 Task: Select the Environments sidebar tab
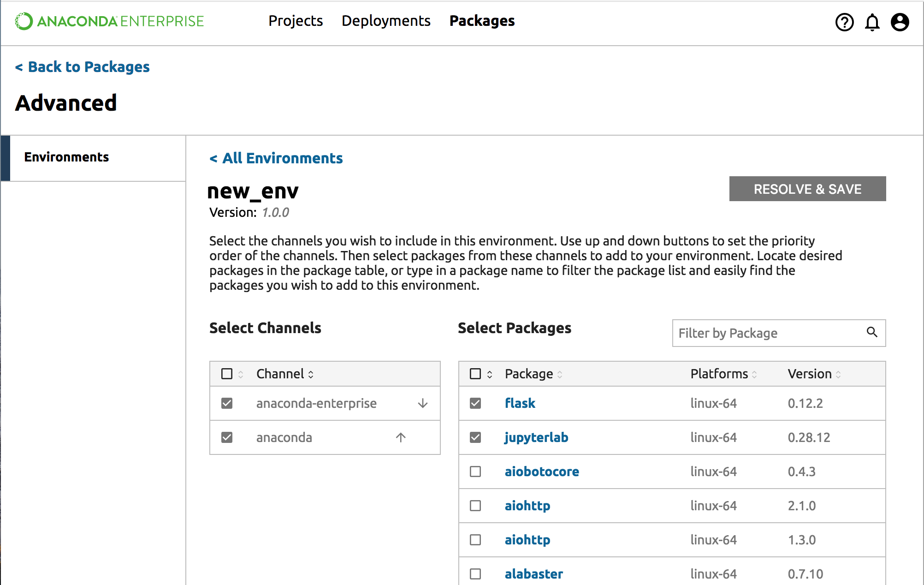pos(67,157)
